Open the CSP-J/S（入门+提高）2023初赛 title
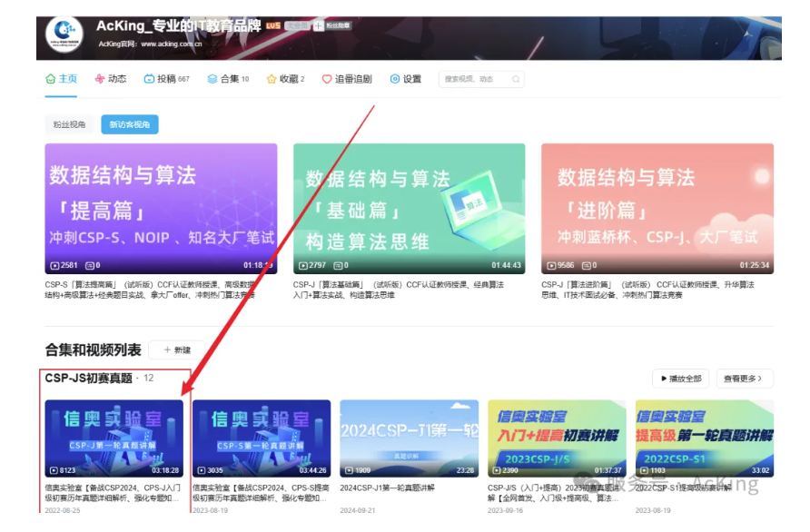Viewport: 810px width, 532px height. [x=553, y=493]
